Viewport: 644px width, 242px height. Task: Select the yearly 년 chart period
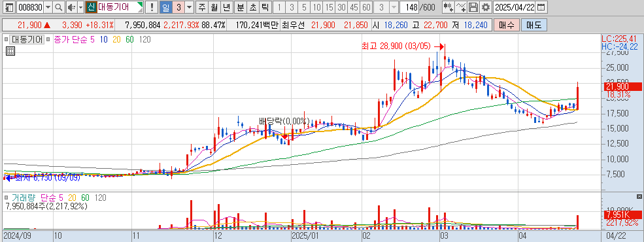coord(226,7)
